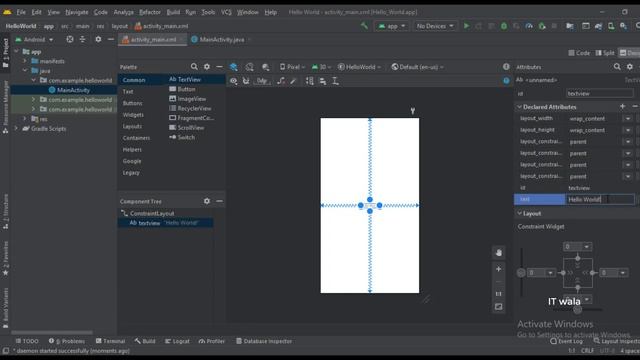Open the Pixel device dropdown
Image resolution: width=640 pixels, height=360 pixels.
pos(292,67)
